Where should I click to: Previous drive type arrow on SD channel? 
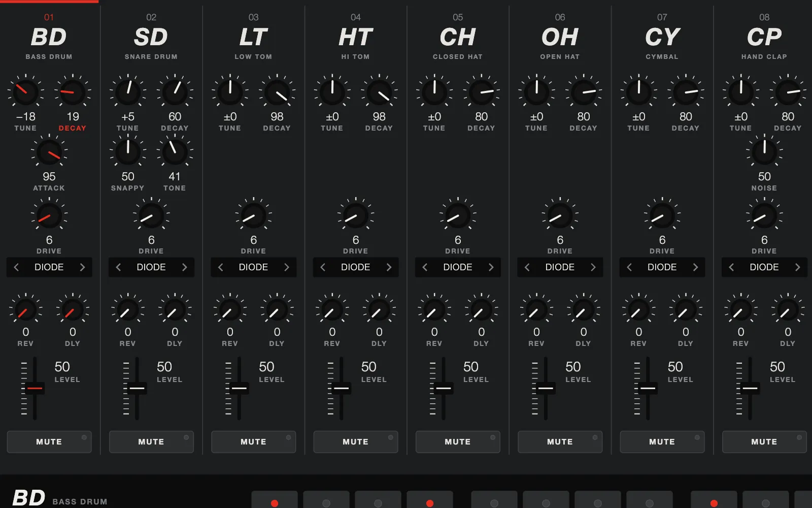(x=118, y=267)
